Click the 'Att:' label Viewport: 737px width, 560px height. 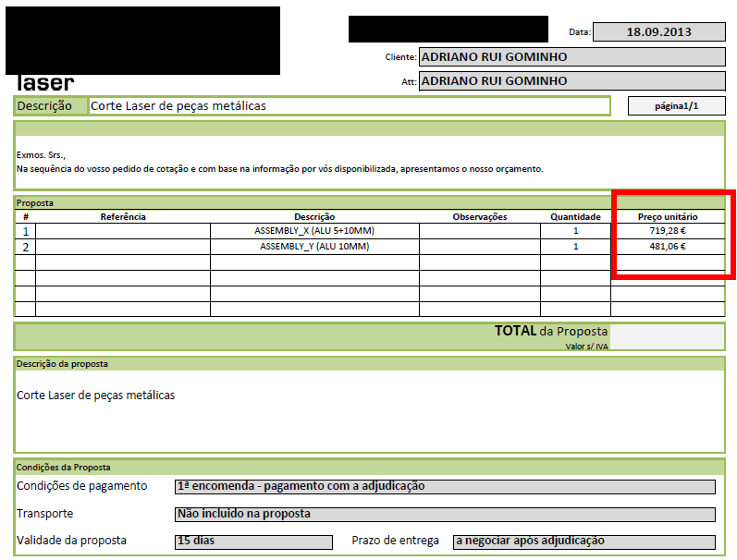pos(409,81)
